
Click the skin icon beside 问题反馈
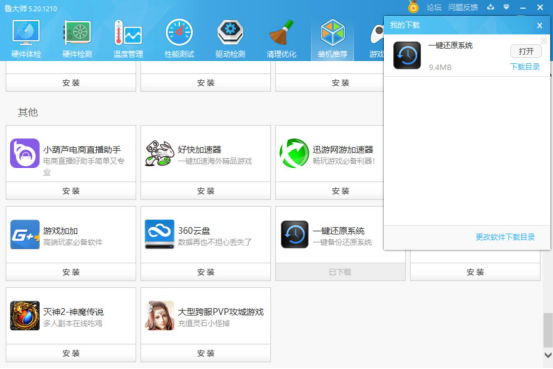click(x=491, y=7)
